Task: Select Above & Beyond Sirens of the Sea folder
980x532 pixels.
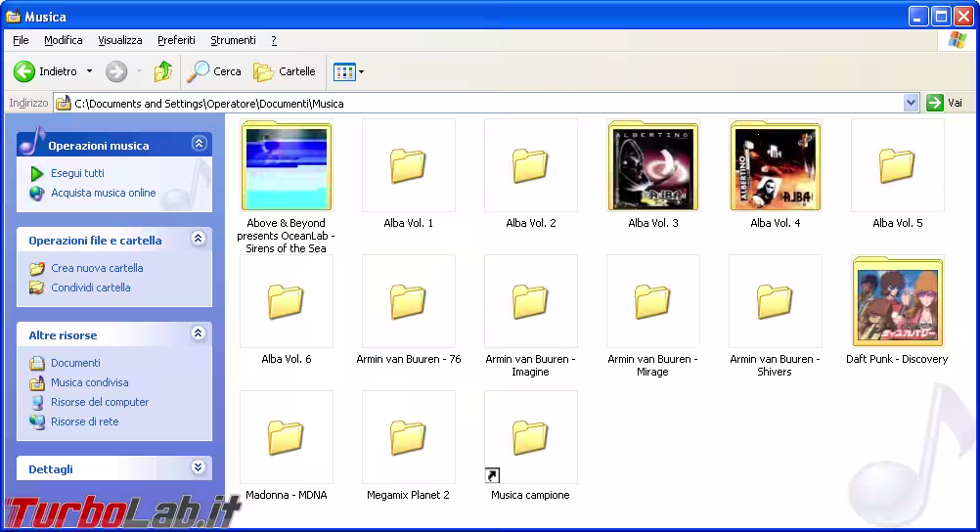Action: [x=287, y=165]
